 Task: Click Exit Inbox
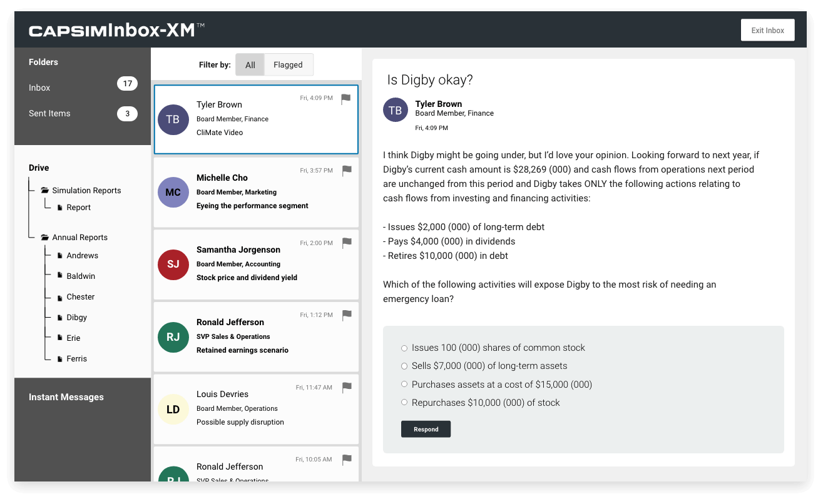click(x=767, y=29)
